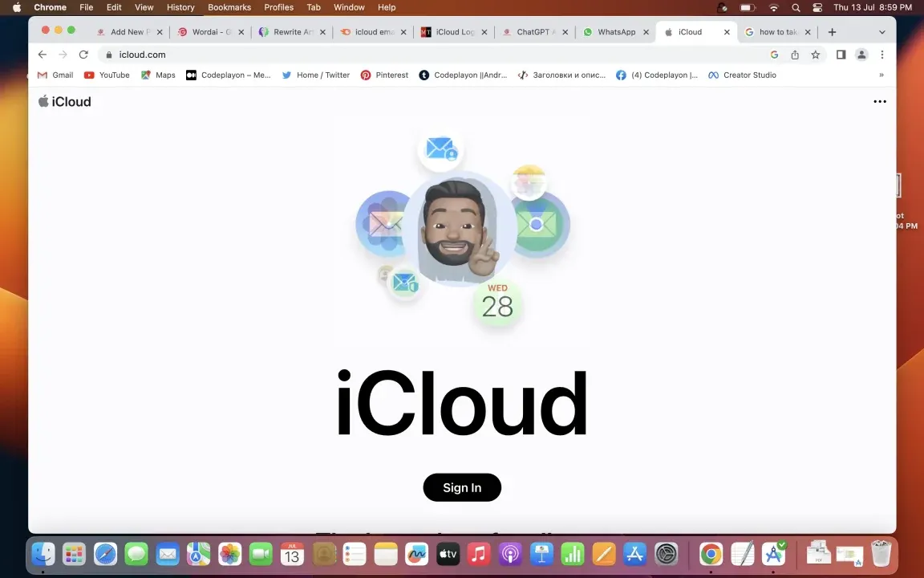Open the iCloud three-dots more menu

[879, 102]
